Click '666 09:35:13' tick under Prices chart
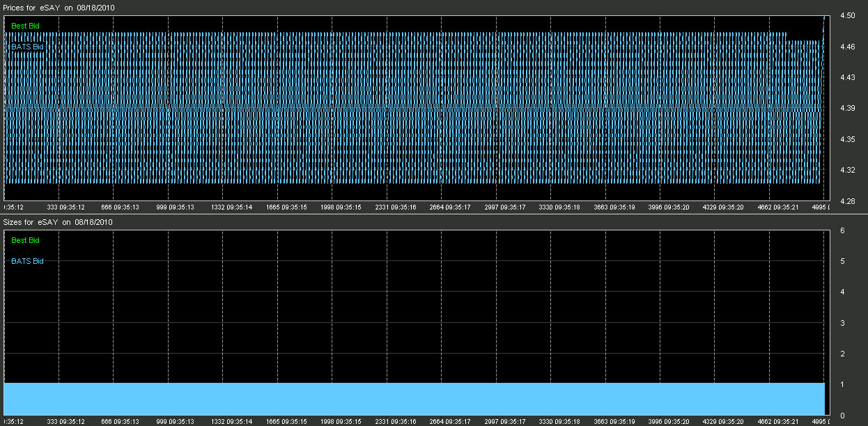The width and height of the screenshot is (868, 426). click(121, 207)
